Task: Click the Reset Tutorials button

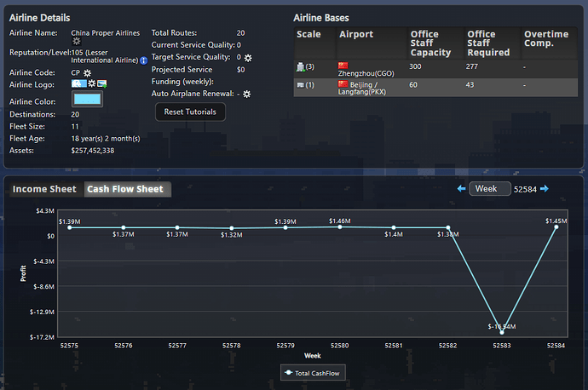Action: (190, 112)
